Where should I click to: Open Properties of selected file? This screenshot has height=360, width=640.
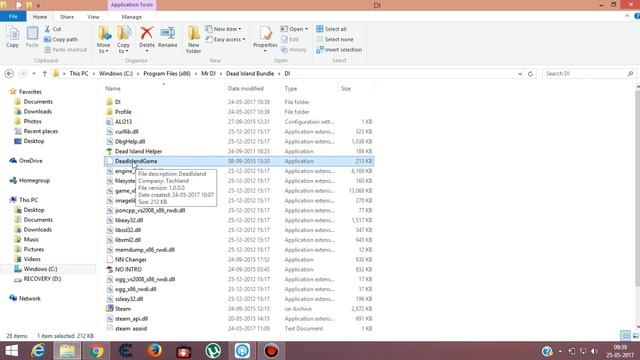coord(265,39)
